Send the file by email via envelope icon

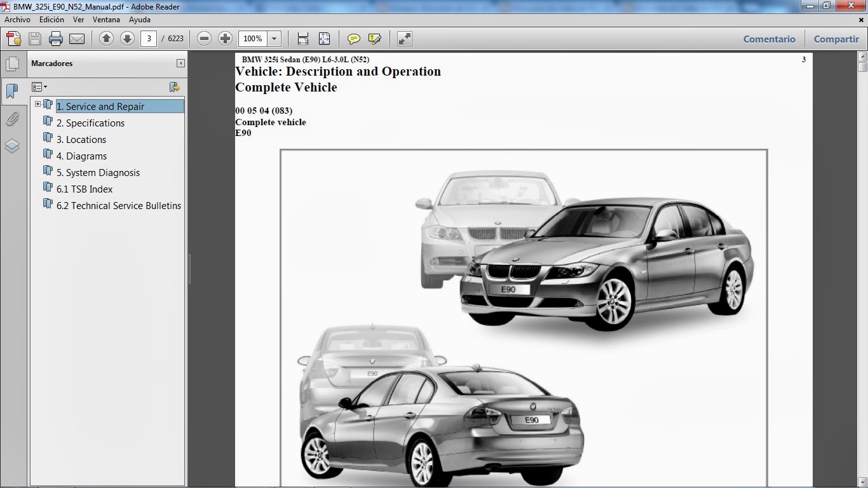pos(77,39)
